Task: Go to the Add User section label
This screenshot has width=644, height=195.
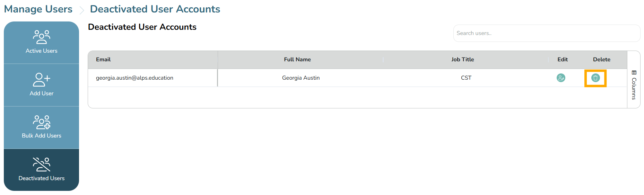Action: 42,94
